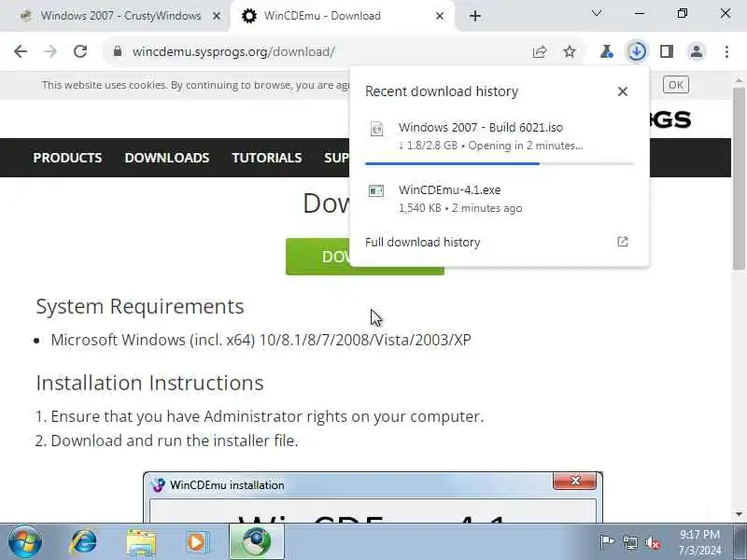This screenshot has height=560, width=747.
Task: Open DOWNLOADS navigation menu
Action: [167, 158]
